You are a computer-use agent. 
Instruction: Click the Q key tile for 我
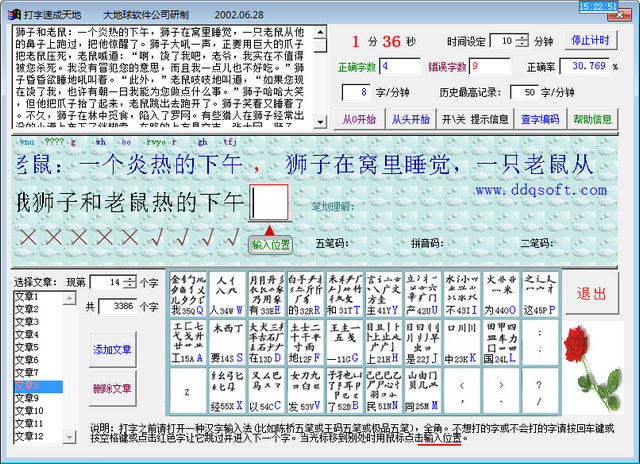coord(188,295)
